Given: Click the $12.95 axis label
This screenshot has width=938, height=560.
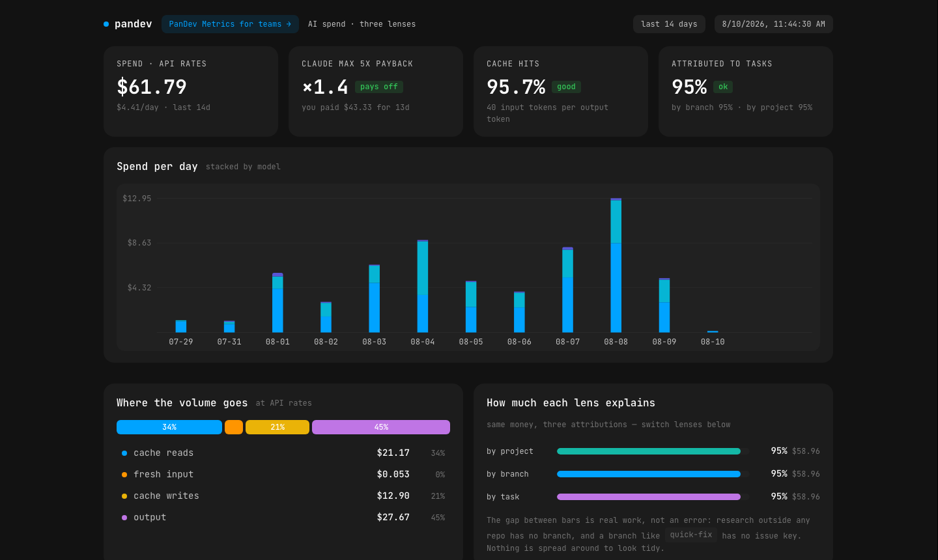Looking at the screenshot, I should click(x=137, y=199).
